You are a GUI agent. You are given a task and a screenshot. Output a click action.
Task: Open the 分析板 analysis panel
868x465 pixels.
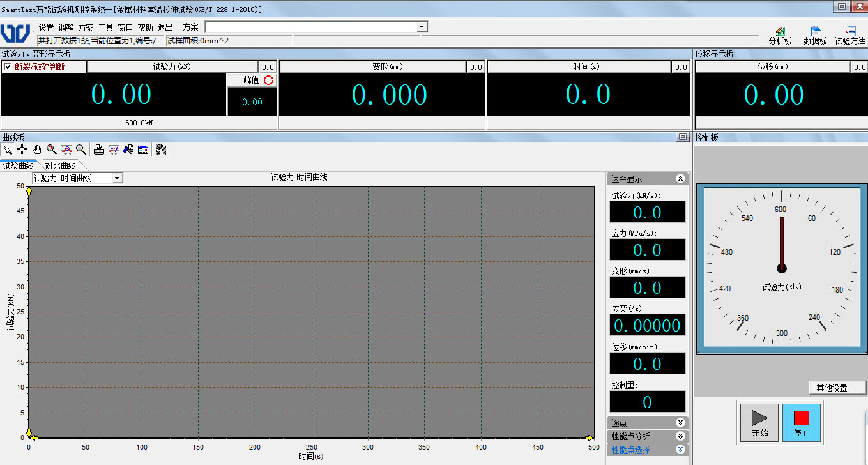click(x=780, y=36)
